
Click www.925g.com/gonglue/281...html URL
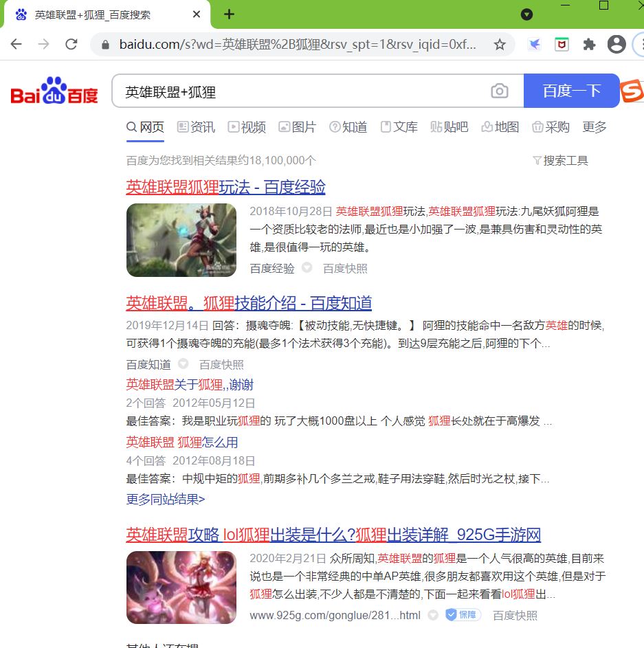tap(335, 615)
